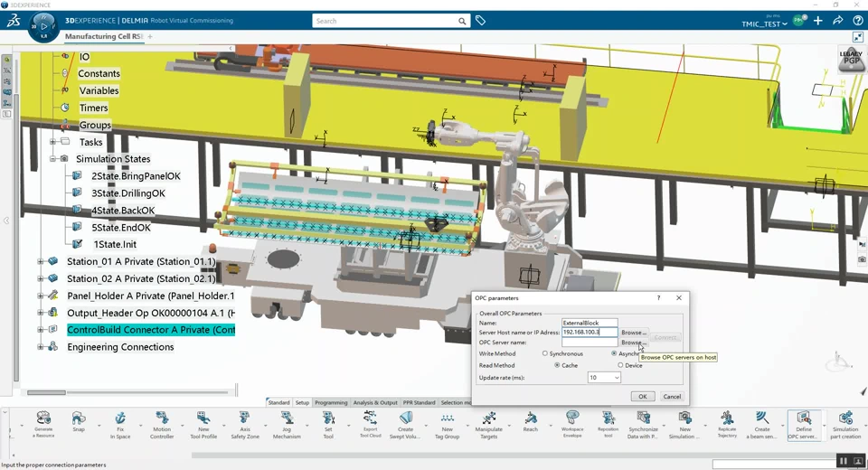Screen dimensions: 868x470
Task: Open the Analysis & Output tab
Action: (375, 402)
